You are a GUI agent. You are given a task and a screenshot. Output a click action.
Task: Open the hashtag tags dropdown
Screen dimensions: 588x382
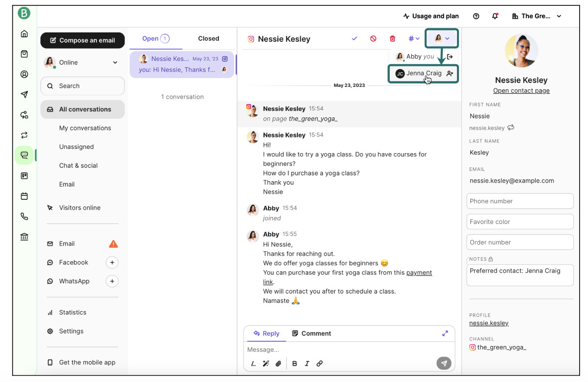coord(414,39)
